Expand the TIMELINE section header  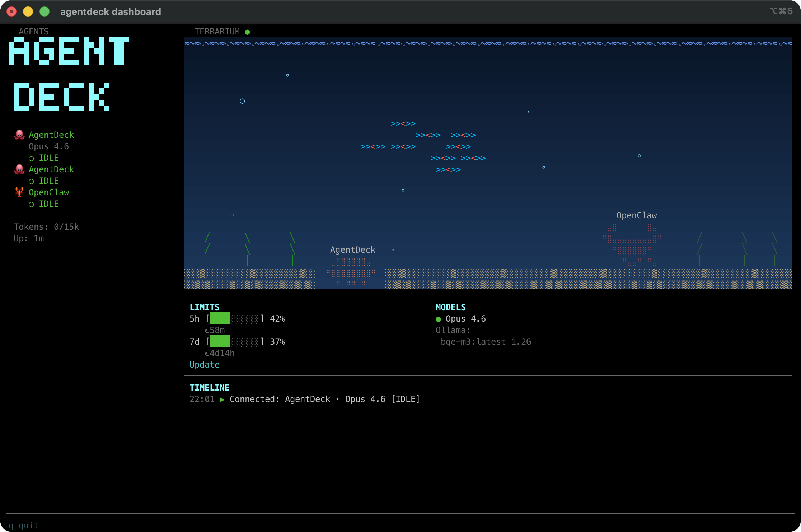click(x=210, y=387)
